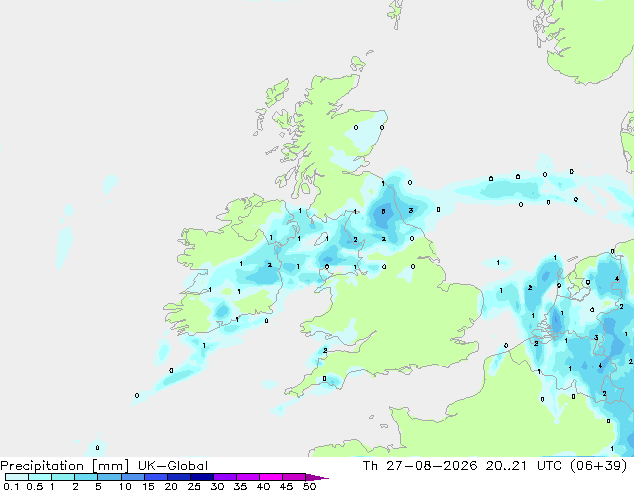This screenshot has width=634, height=490.
Task: Click the legend label '0.1'
Action: pyautogui.click(x=11, y=486)
